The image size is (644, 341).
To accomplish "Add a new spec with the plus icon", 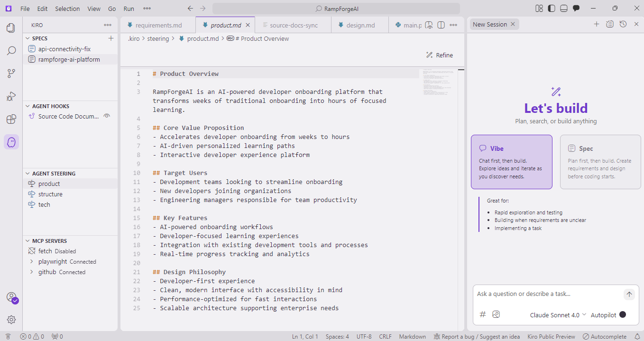I will (x=111, y=38).
